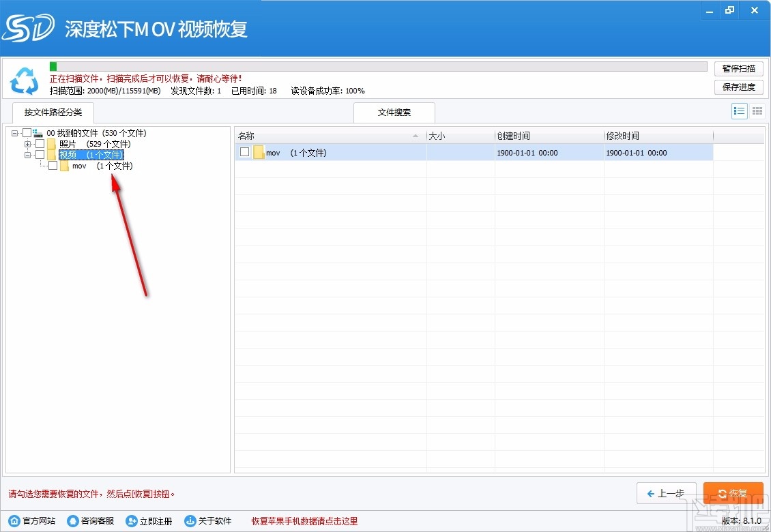Click the orange 恢复 recover button
The image size is (771, 532).
coord(733,492)
